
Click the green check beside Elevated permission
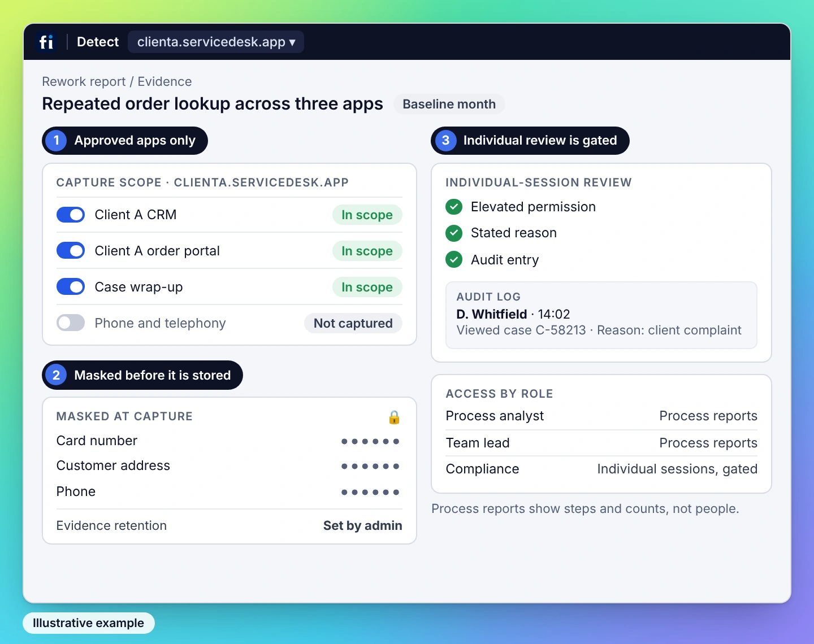point(454,207)
